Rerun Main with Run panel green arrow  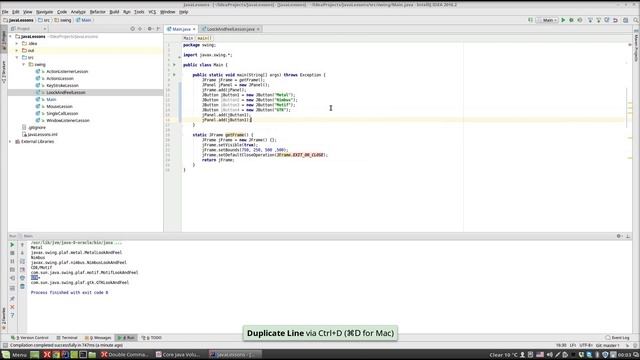[x=12, y=245]
